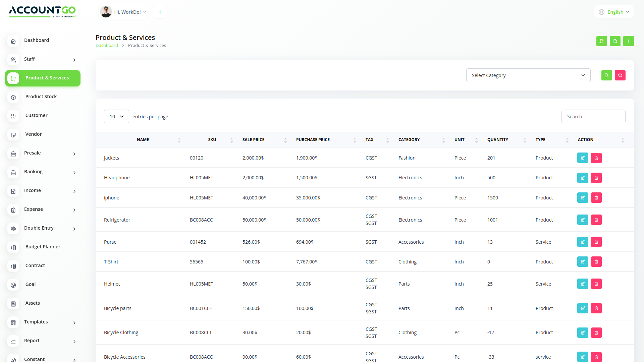Apply the category filter with the magnifier icon
644x362 pixels.
606,75
